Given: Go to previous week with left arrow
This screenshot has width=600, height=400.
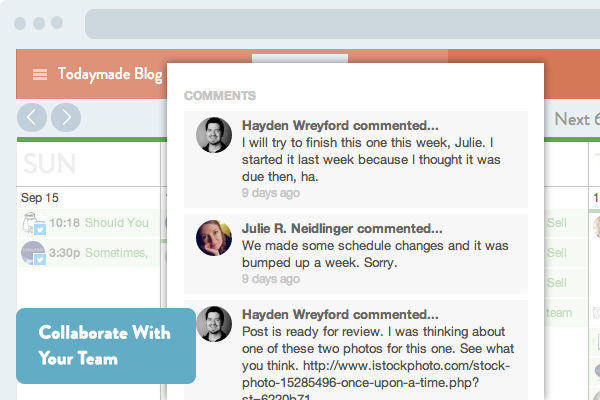Looking at the screenshot, I should [x=32, y=118].
